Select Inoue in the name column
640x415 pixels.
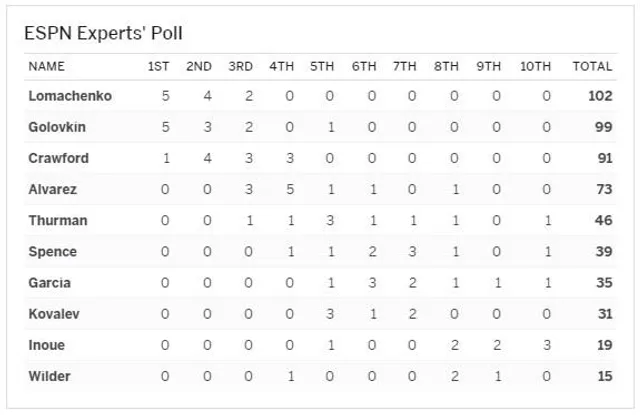49,345
